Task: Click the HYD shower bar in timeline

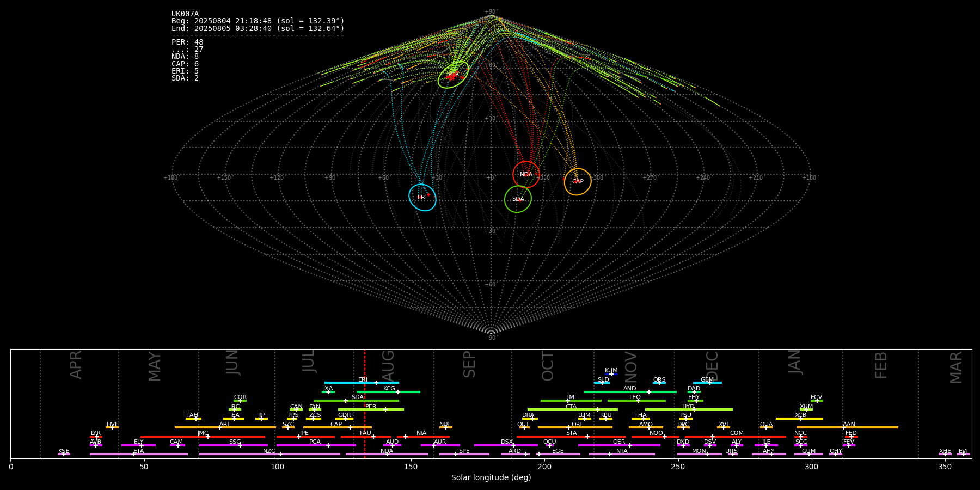Action: pyautogui.click(x=689, y=409)
